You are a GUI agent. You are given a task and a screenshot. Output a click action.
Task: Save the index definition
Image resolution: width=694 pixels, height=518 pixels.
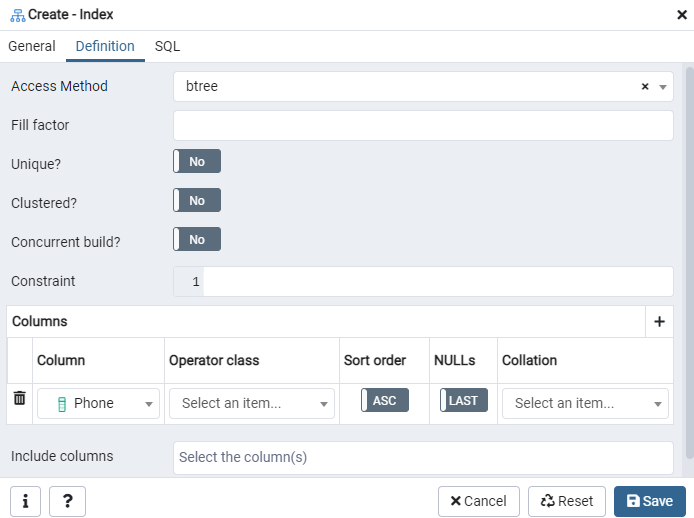tap(649, 501)
